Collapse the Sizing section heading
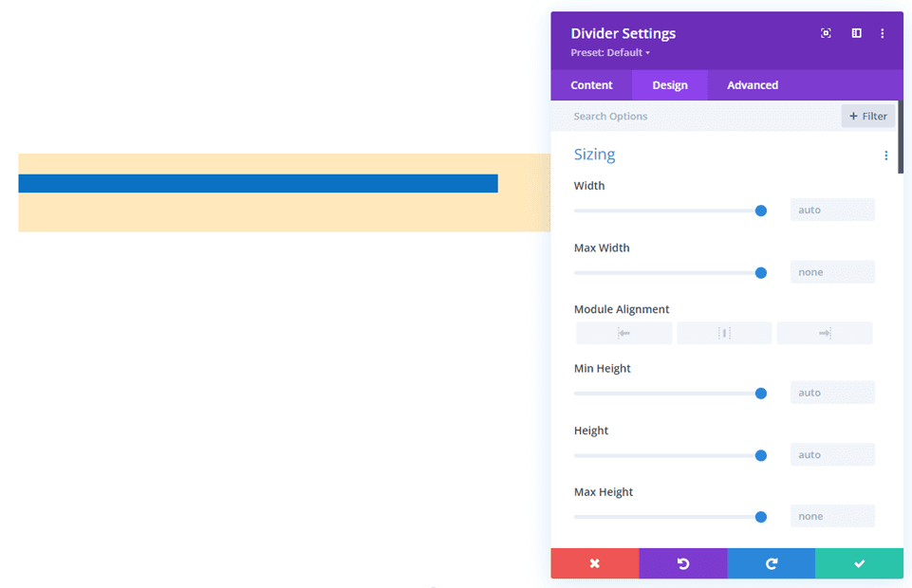 pos(594,154)
